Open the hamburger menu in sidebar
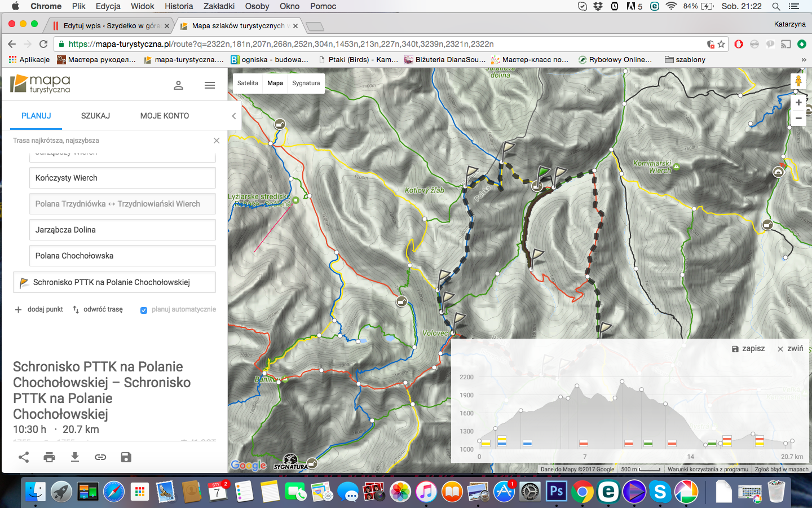 [x=210, y=85]
